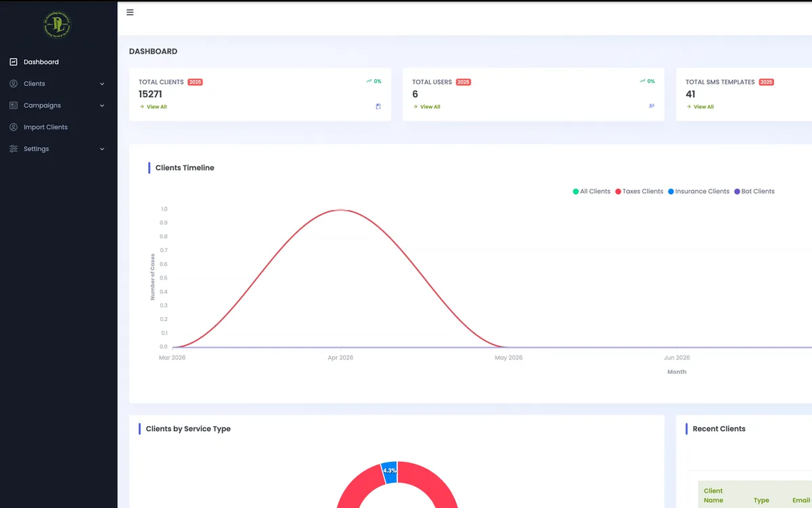
Task: Click the SMS templates count 41
Action: [690, 94]
